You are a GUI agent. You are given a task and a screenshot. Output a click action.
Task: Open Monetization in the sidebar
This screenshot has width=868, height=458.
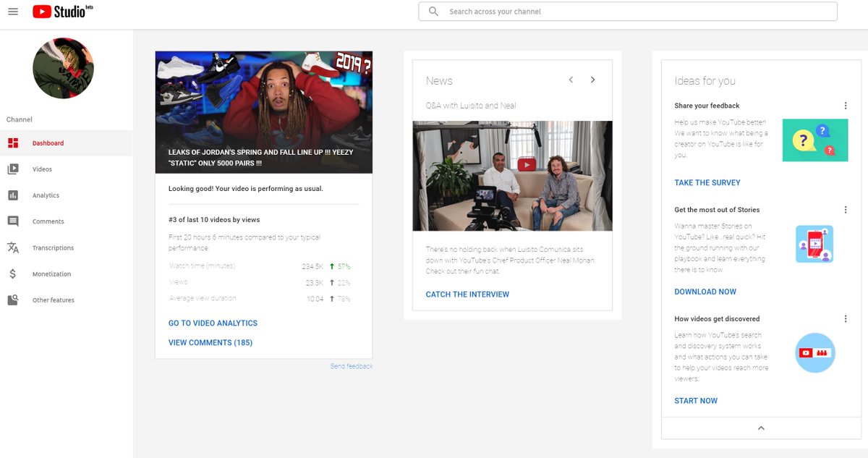(x=66, y=274)
